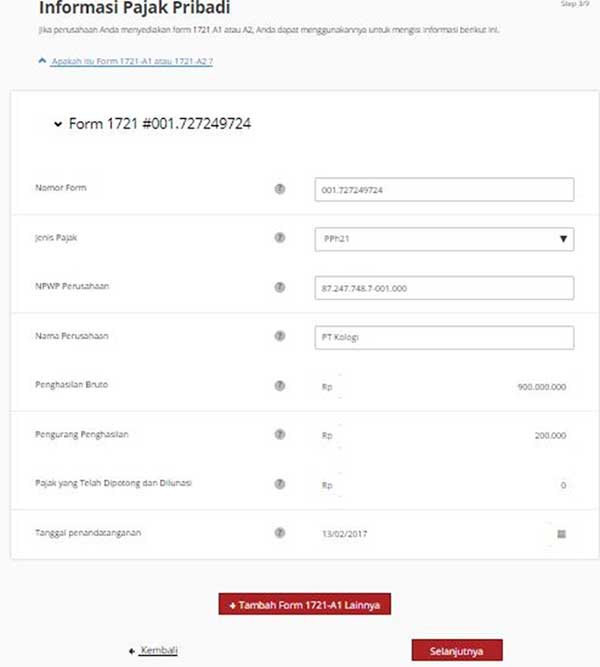Click help icon beside Tanggal penandatanganan
600x667 pixels.
click(x=280, y=533)
